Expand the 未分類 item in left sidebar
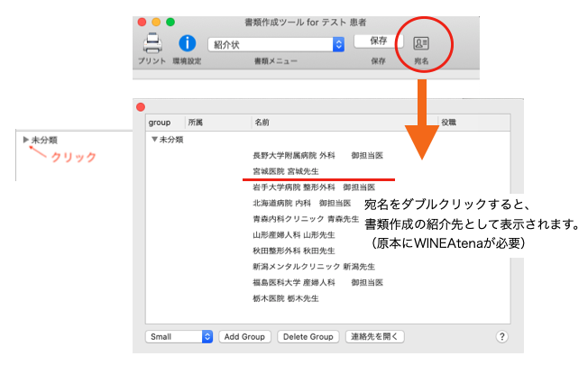Image resolution: width=588 pixels, height=365 pixels. (26, 141)
